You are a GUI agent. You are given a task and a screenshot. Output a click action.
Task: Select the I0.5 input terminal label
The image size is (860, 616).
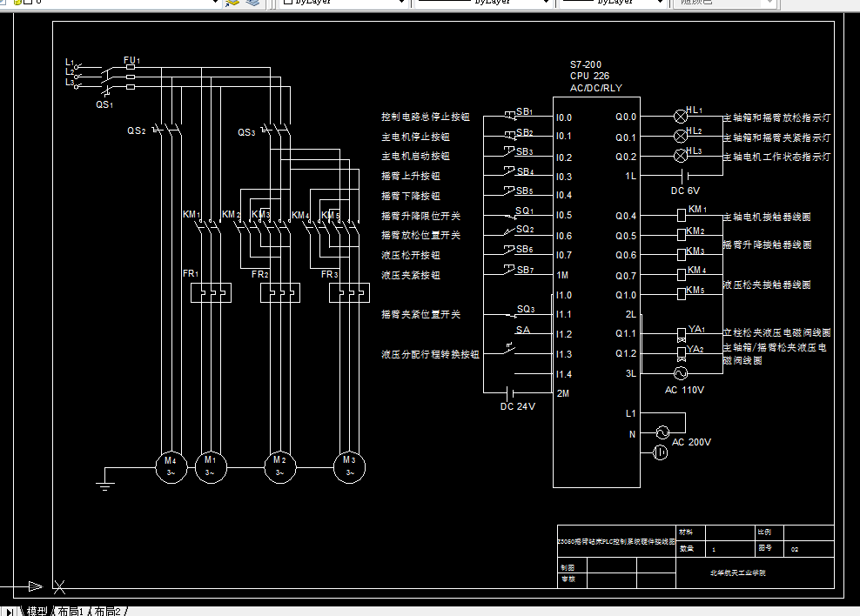click(x=564, y=216)
